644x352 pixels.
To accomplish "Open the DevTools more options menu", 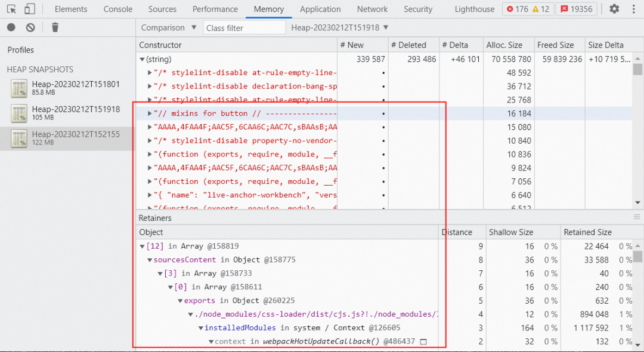I will (x=634, y=9).
